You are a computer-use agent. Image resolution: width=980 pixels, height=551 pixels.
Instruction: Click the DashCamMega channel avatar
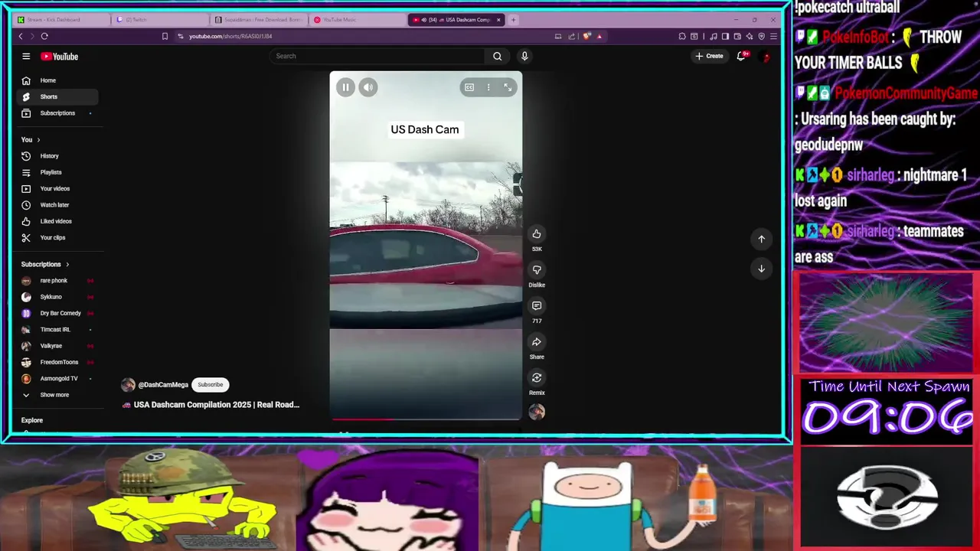click(128, 385)
